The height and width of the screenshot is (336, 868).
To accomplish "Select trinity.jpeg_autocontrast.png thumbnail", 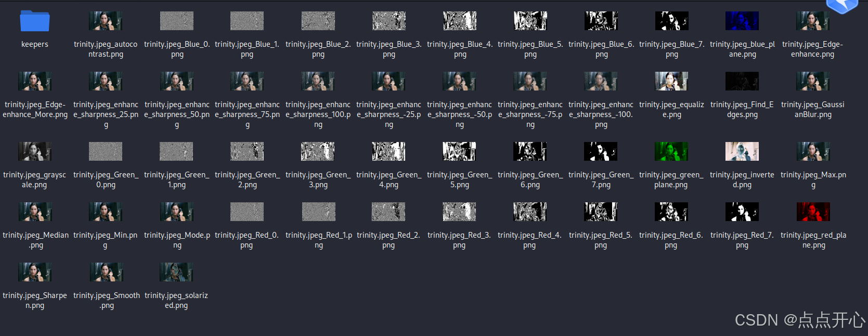I will [106, 21].
